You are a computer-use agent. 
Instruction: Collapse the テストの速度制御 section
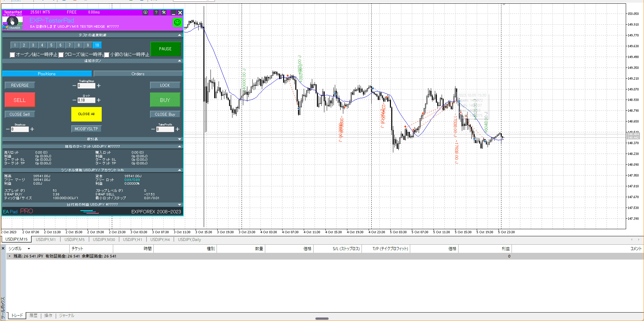(179, 35)
